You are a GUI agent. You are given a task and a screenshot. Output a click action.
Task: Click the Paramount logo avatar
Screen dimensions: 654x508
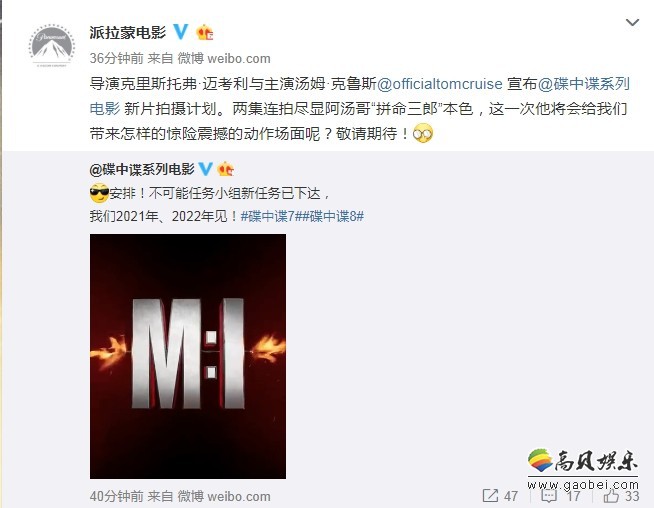point(52,46)
